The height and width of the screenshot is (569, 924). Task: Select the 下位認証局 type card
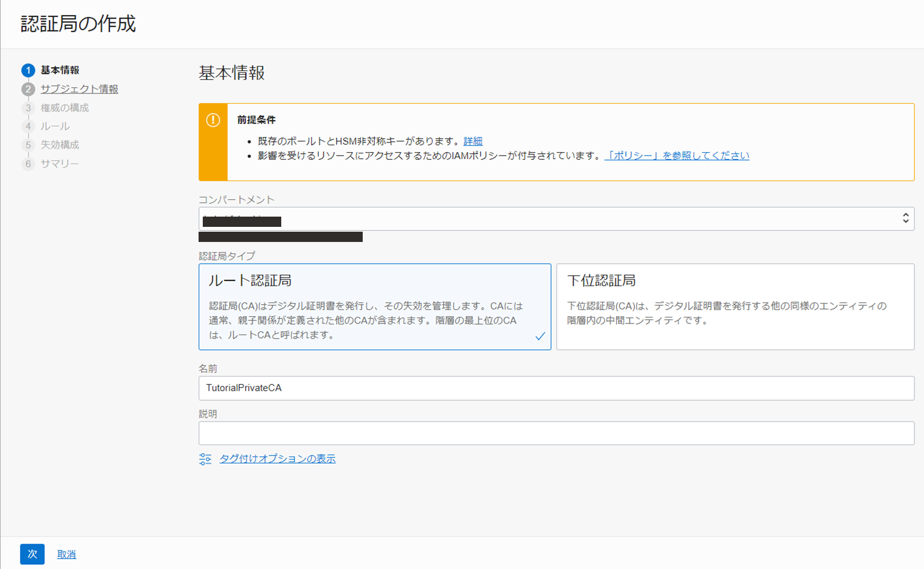(734, 307)
